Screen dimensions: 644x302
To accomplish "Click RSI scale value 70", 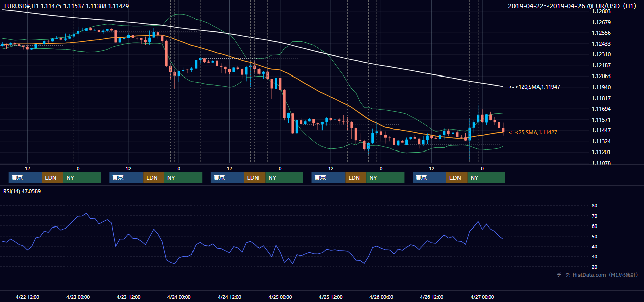I will click(x=594, y=216).
